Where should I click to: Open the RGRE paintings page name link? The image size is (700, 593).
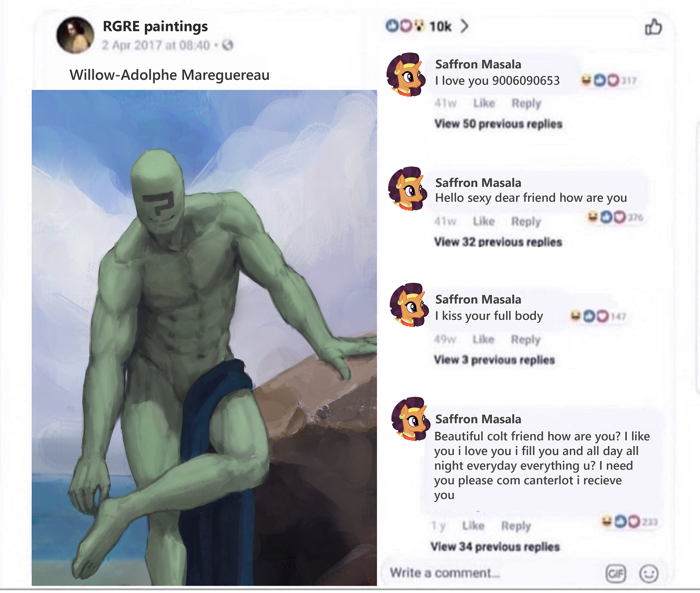click(155, 26)
